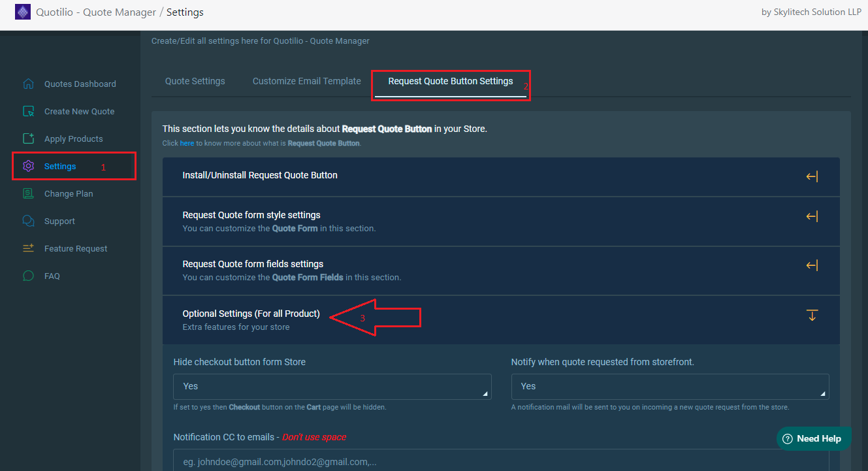Click the Support chat bubbles icon
The image size is (868, 471).
(28, 221)
